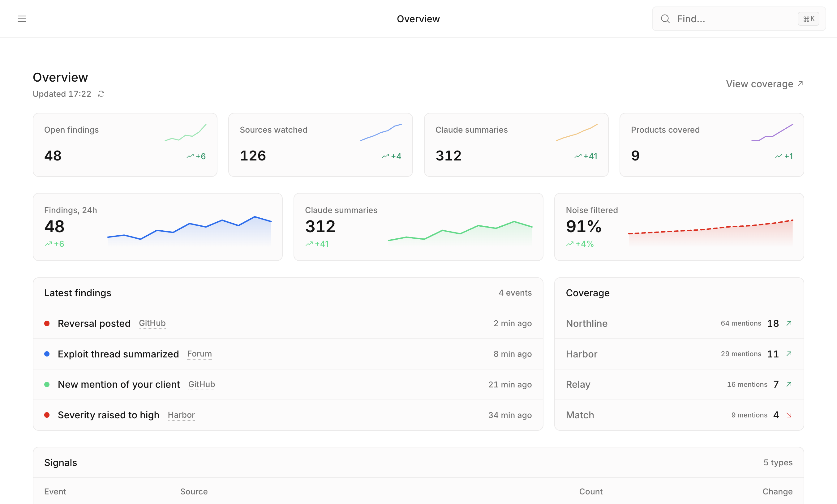The image size is (837, 504).
Task: Click the ⌘K shortcut badge
Action: (x=808, y=19)
